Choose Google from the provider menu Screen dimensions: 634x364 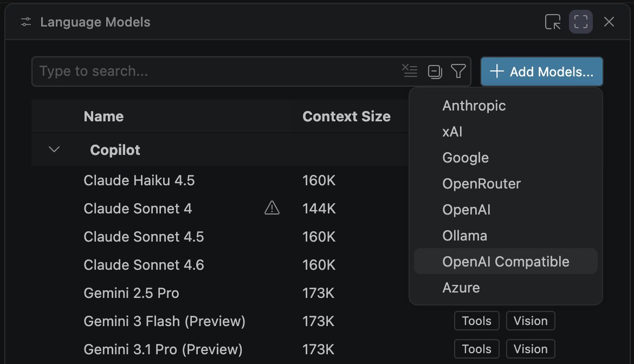(x=506, y=158)
